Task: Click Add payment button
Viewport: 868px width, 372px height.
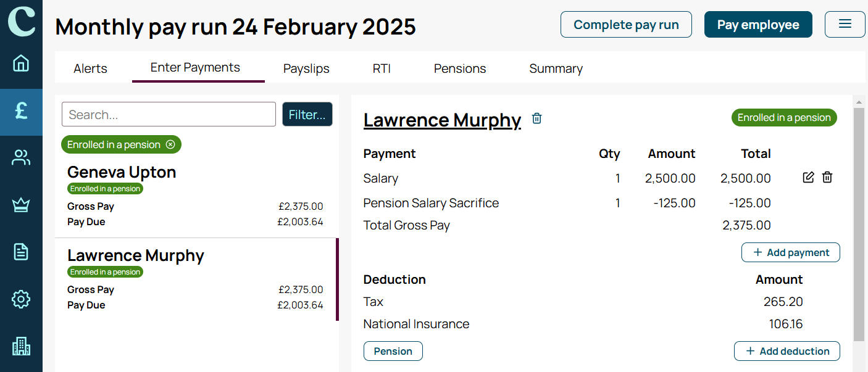Action: click(790, 252)
